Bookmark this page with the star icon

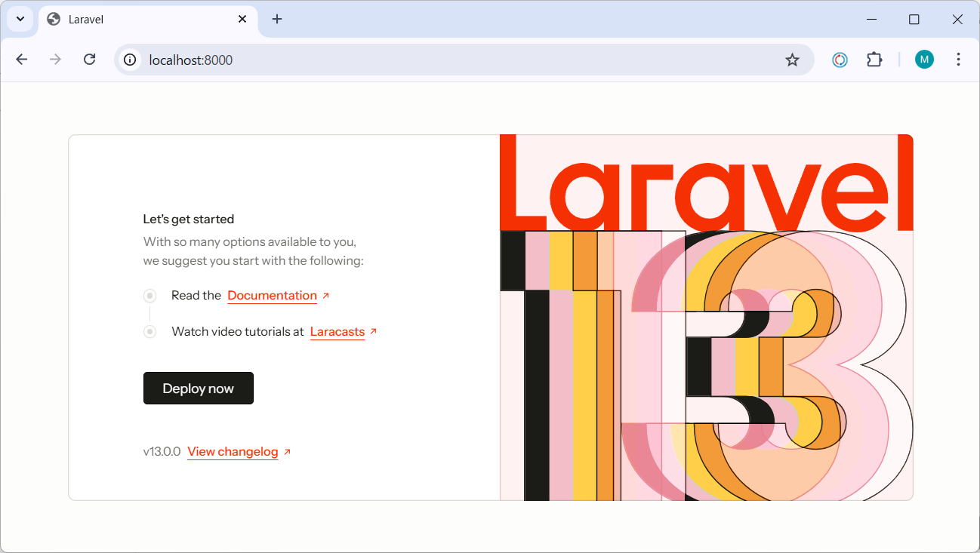pyautogui.click(x=792, y=60)
